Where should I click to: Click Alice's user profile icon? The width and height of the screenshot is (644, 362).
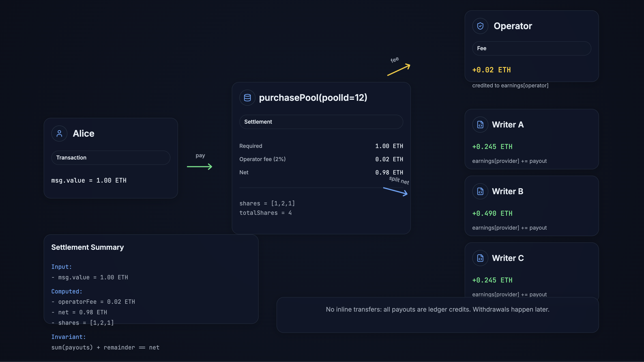tap(59, 133)
